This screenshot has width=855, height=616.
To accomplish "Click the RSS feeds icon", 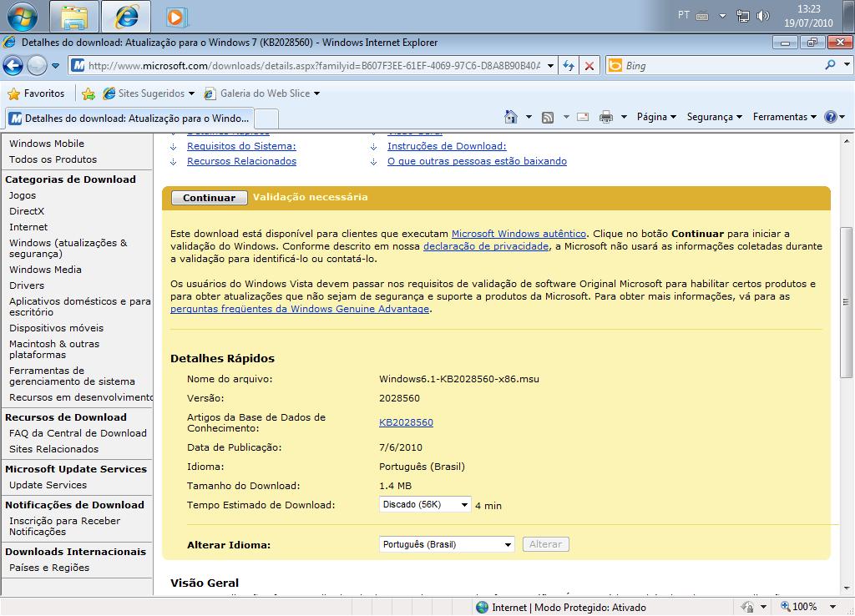I will point(548,117).
